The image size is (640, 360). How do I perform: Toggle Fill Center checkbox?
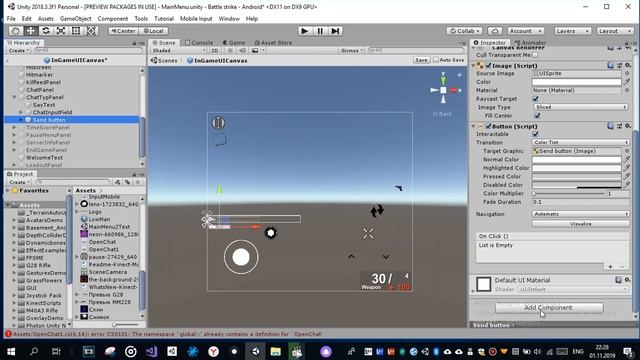point(537,116)
